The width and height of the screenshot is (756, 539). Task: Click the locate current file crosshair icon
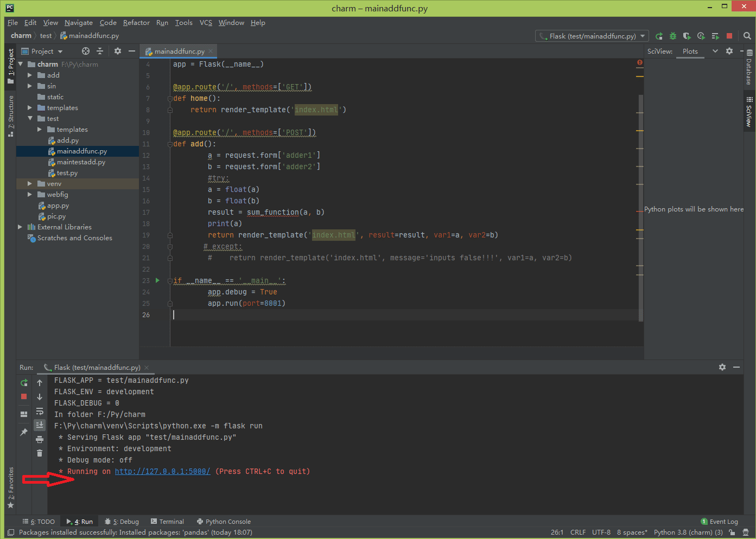[x=86, y=51]
